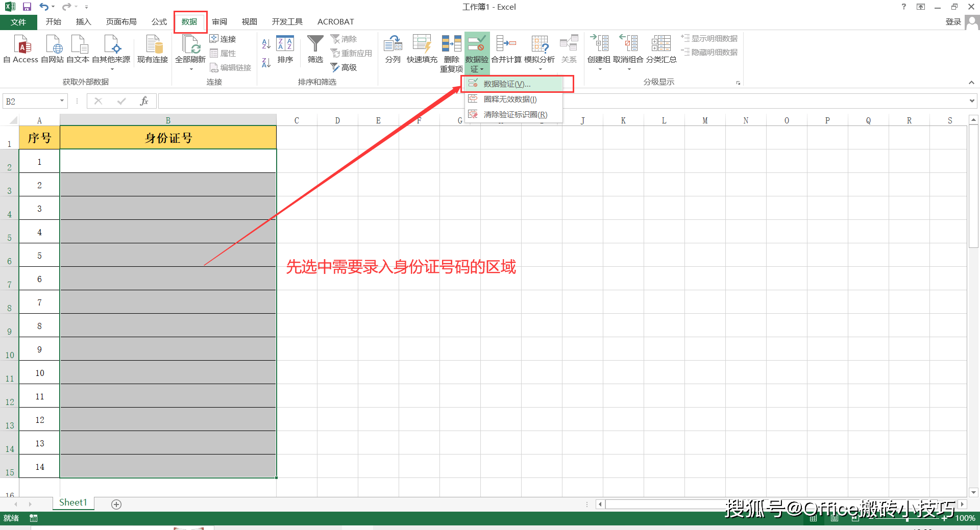Select the 关系 Relationships icon
This screenshot has width=980, height=530.
pyautogui.click(x=569, y=49)
